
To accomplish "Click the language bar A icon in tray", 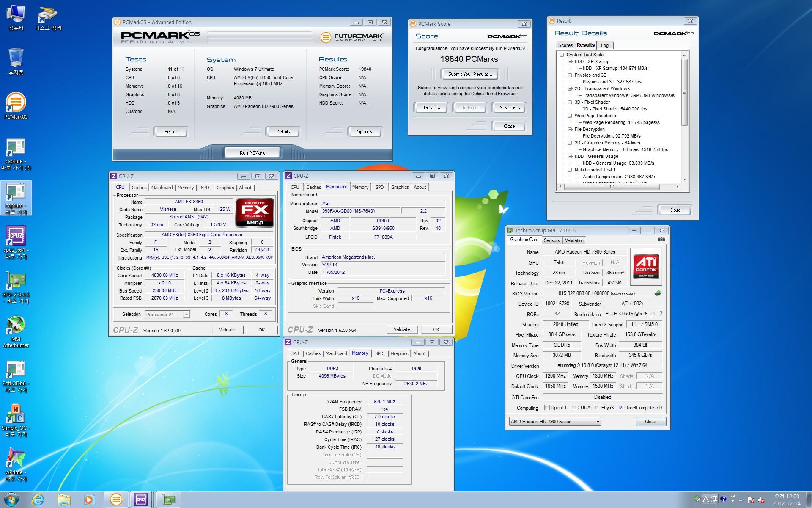I will click(x=705, y=499).
